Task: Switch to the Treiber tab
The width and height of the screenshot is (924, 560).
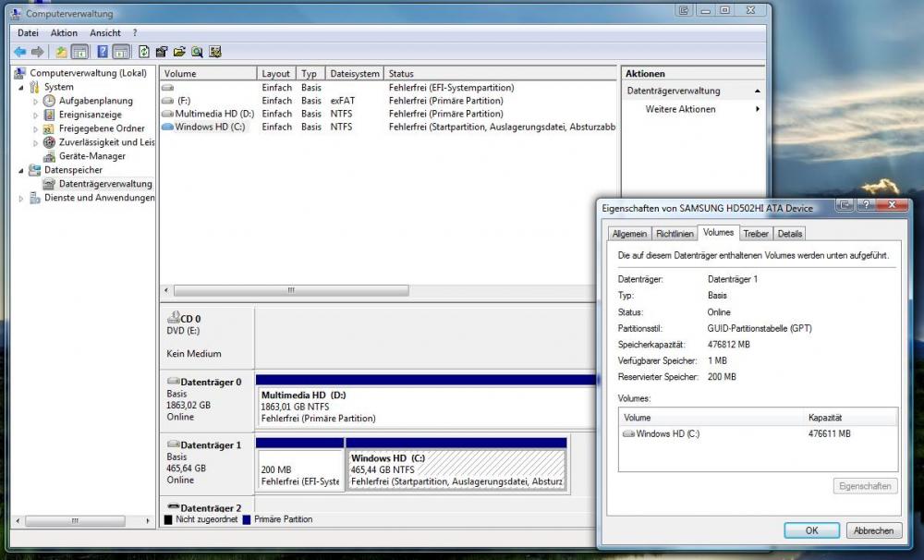Action: click(756, 234)
